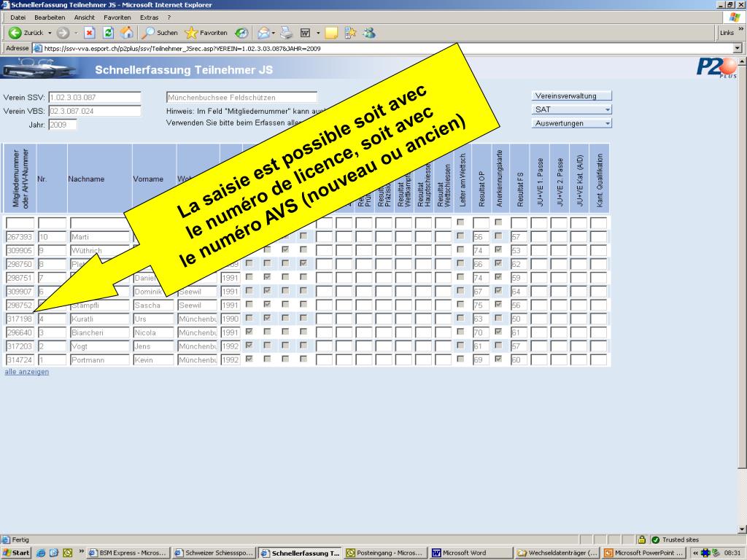Toggle Leiter am Wettsch checkbox in empty top row

(x=460, y=222)
